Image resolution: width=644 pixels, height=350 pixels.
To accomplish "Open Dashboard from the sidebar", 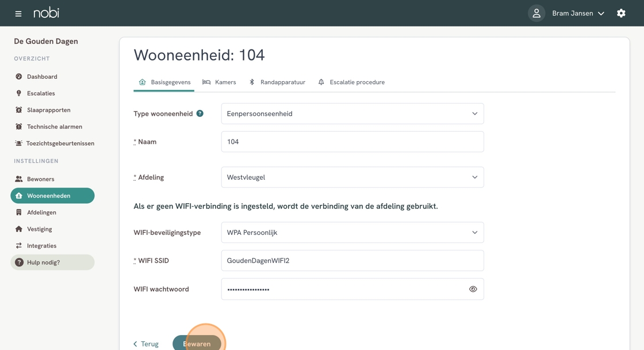I will (x=42, y=77).
